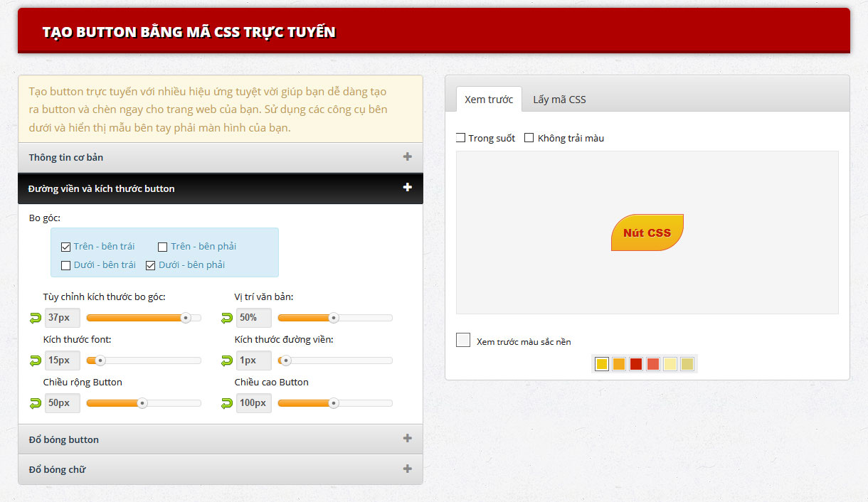Enable the Trên - bên phải corner checkbox
Viewport: 868px width, 502px height.
tap(163, 247)
